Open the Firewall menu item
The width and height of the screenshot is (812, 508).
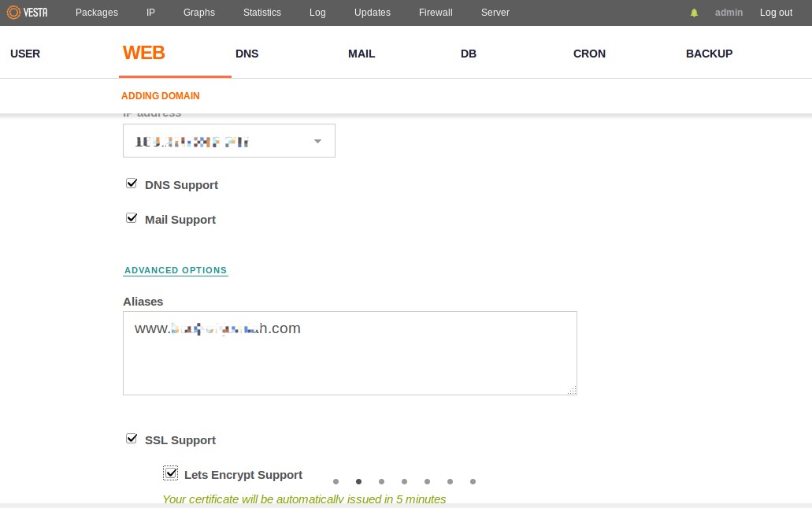point(436,13)
